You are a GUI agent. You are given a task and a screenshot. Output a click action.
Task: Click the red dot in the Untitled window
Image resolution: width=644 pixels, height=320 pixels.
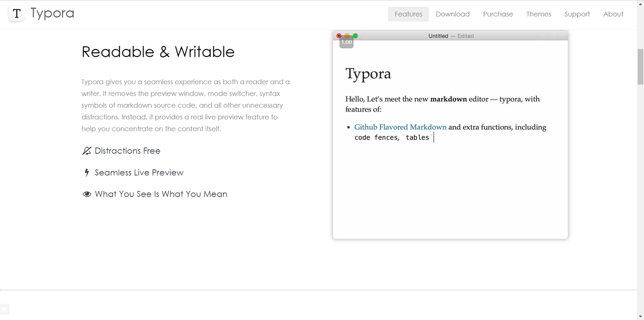pos(339,36)
